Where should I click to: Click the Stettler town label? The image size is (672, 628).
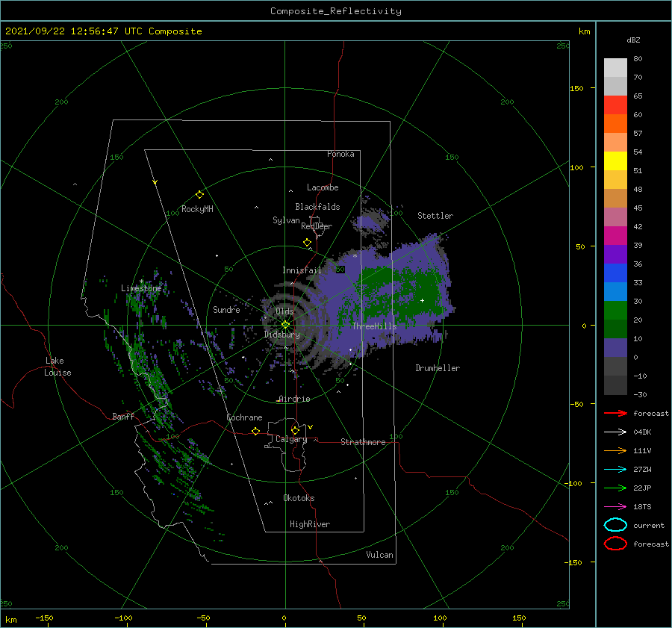coord(435,216)
